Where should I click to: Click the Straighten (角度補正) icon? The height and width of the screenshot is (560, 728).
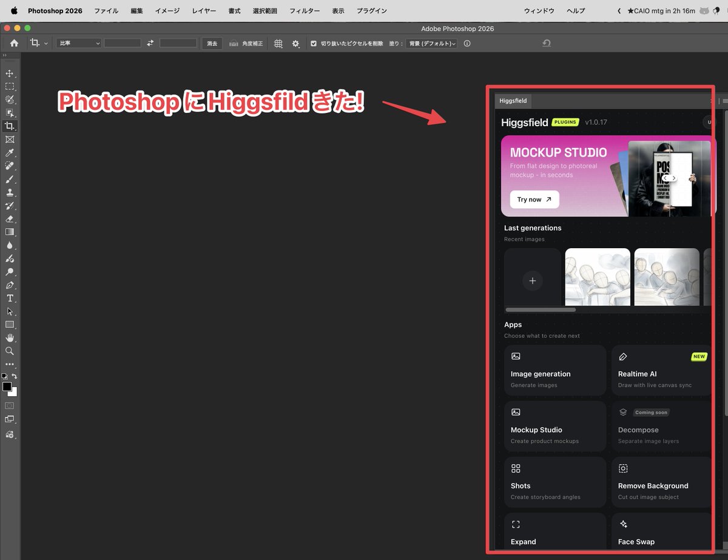coord(234,44)
